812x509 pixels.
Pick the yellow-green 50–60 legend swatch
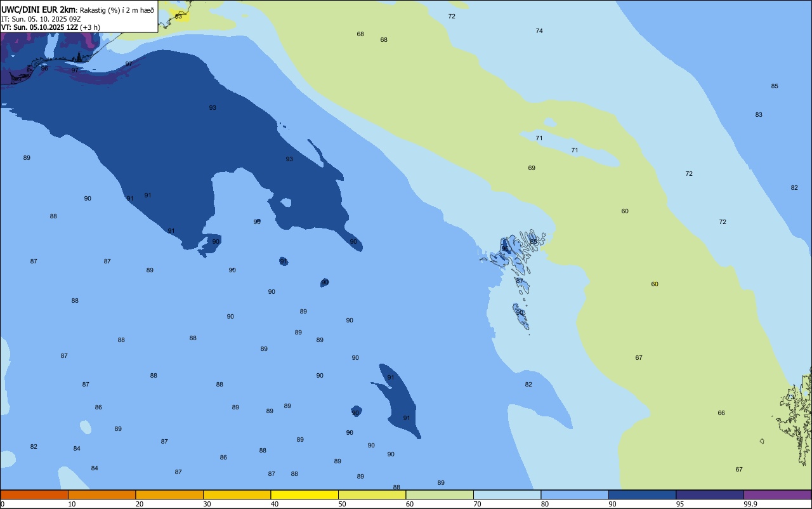(372, 494)
